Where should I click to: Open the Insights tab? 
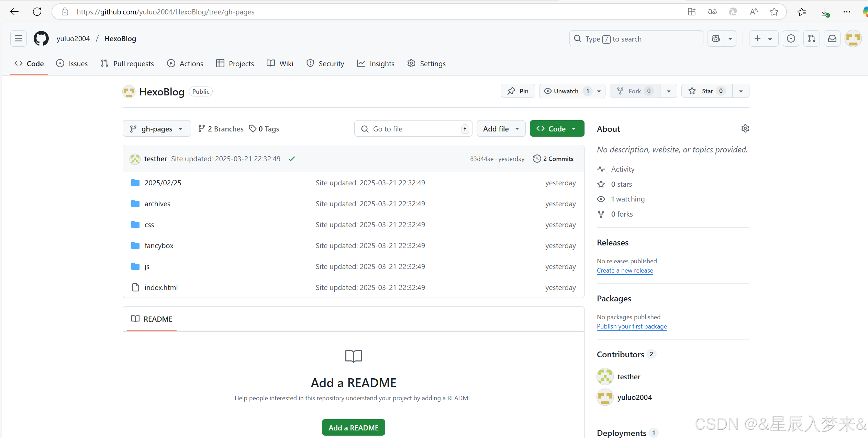click(x=376, y=63)
